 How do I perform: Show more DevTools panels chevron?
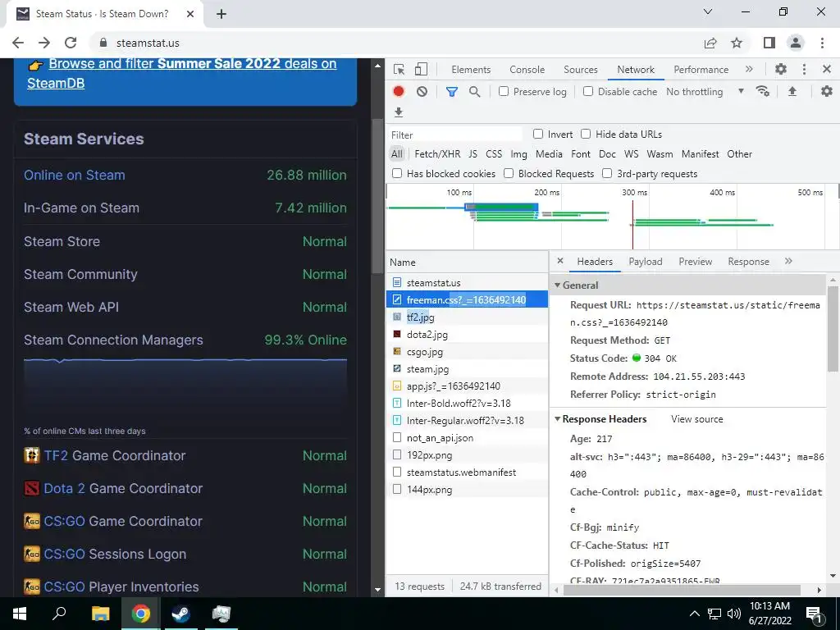click(749, 69)
